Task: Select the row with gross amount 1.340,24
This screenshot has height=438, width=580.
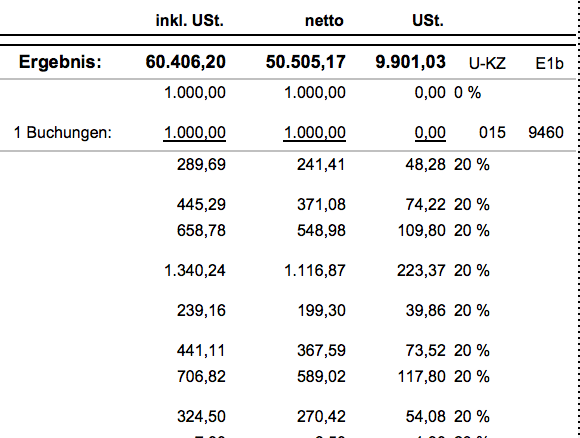Action: (x=289, y=271)
